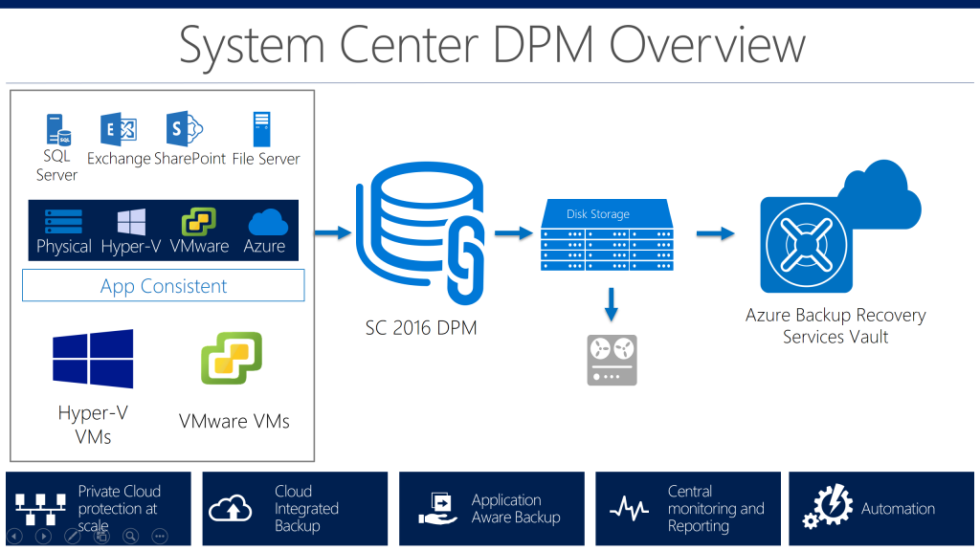Click the 'Cloud Integrated Backup' text

(306, 509)
